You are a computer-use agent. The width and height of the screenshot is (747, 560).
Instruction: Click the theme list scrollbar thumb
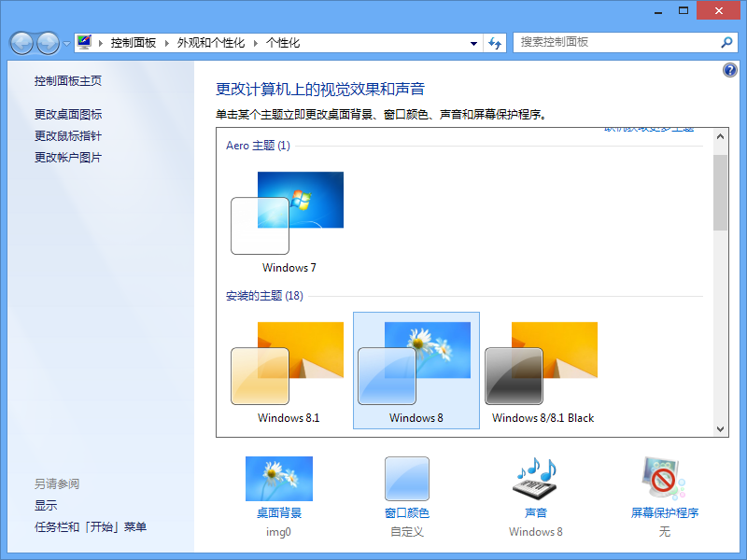[x=720, y=192]
